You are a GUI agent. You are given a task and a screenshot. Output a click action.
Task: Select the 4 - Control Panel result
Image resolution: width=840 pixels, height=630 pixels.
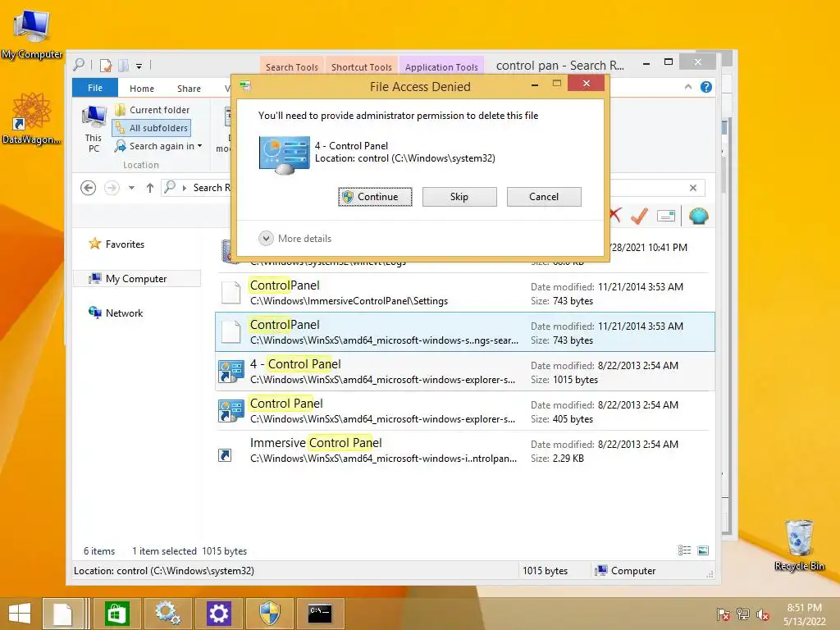tap(464, 372)
